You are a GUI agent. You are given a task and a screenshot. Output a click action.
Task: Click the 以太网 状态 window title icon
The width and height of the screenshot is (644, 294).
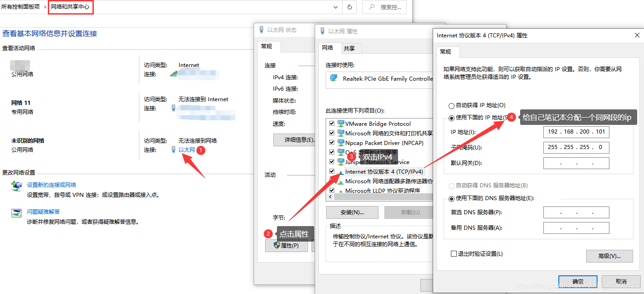(261, 30)
